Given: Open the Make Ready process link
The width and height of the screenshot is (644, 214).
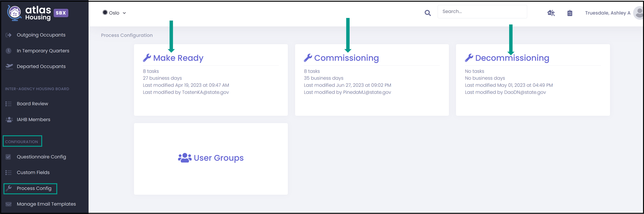Looking at the screenshot, I should 178,58.
